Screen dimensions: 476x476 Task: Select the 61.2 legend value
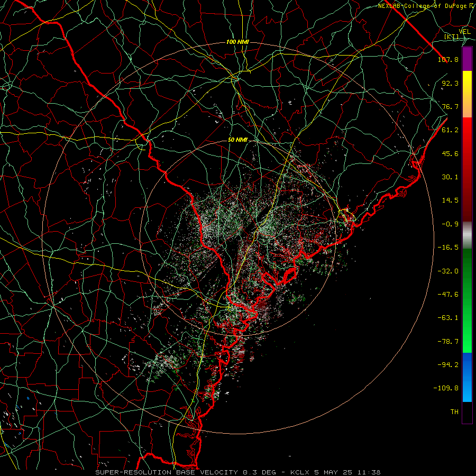tap(450, 130)
